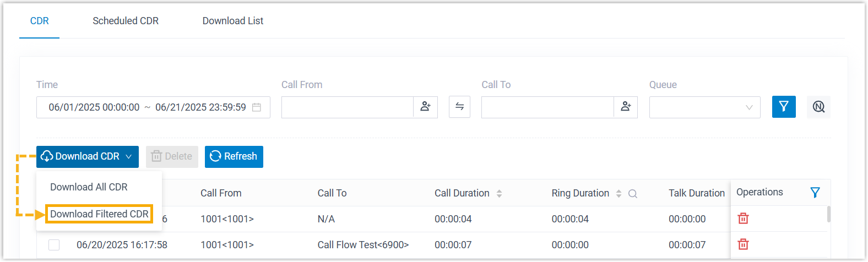Choose Download Filtered CDR option
Image resolution: width=868 pixels, height=262 pixels.
[x=99, y=214]
